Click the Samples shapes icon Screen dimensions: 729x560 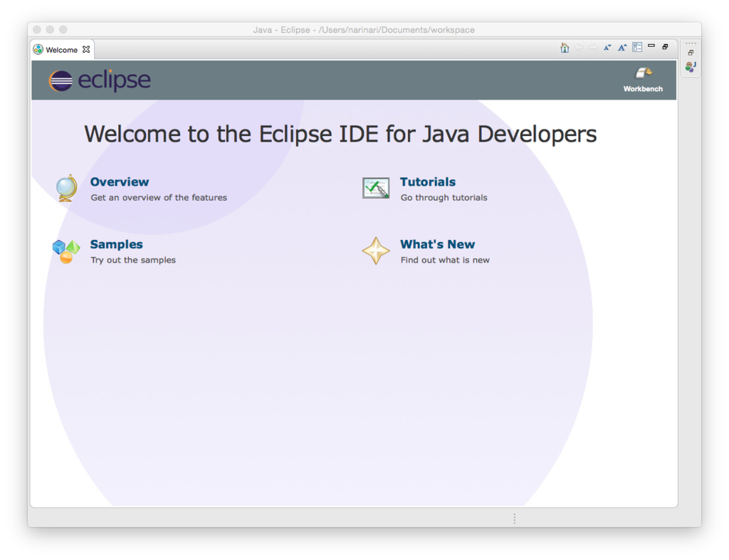click(66, 251)
